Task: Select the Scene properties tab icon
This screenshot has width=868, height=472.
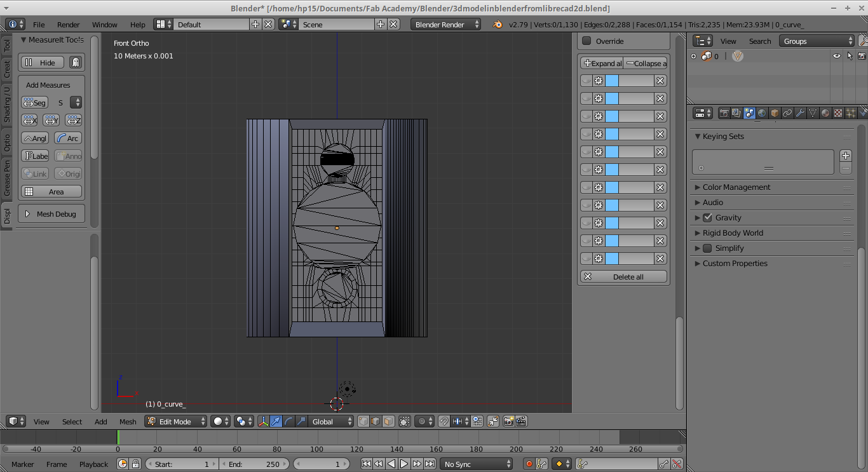Action: point(749,113)
